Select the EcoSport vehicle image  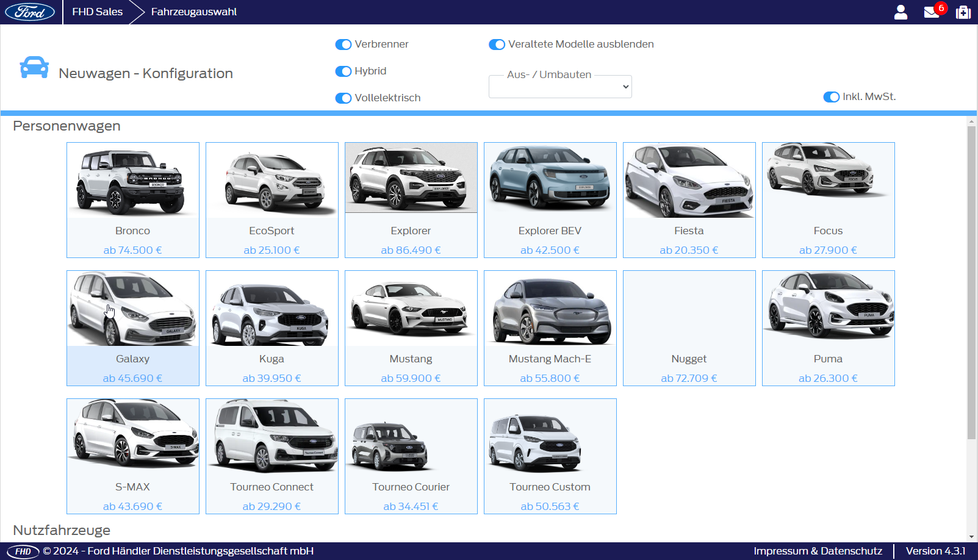(272, 181)
